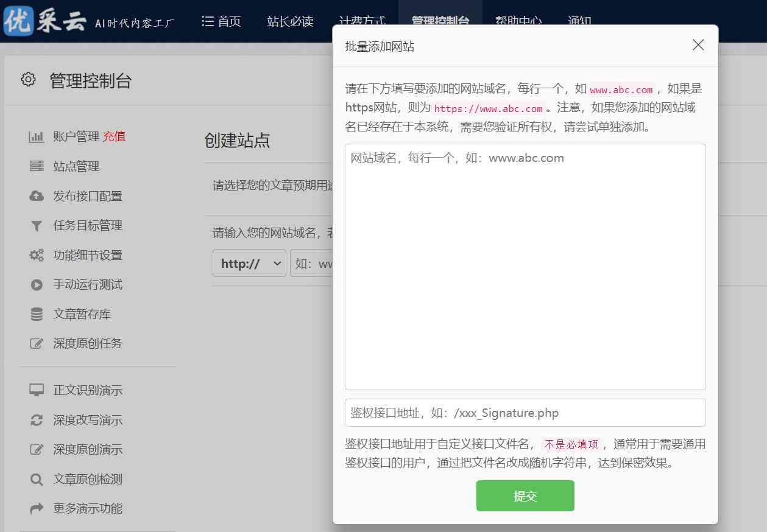Click the magnifier icon for 文章原创检测

[37, 480]
